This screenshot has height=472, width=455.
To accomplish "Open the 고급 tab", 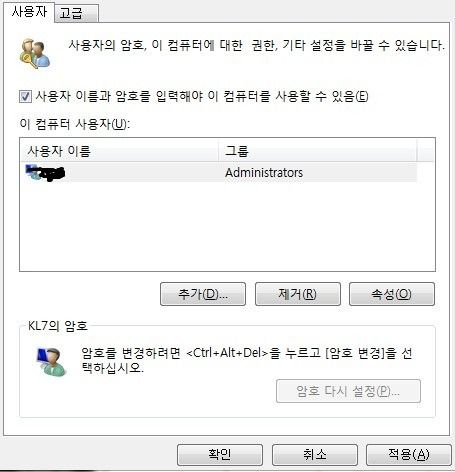I will pos(76,14).
